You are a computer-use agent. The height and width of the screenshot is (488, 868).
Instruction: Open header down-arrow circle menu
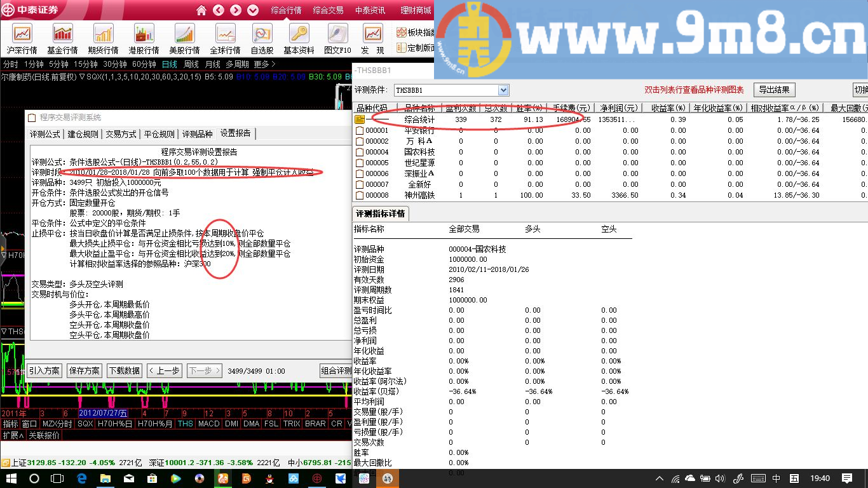253,10
